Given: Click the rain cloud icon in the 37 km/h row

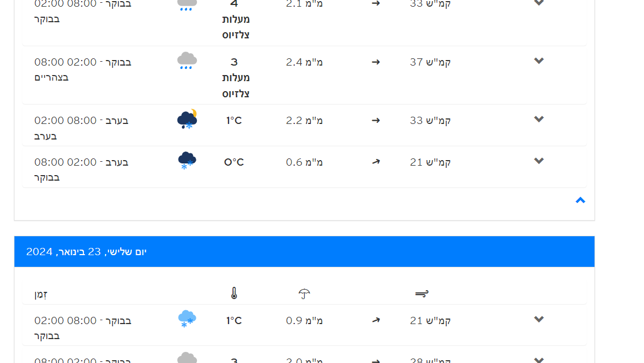Looking at the screenshot, I should coord(187,61).
